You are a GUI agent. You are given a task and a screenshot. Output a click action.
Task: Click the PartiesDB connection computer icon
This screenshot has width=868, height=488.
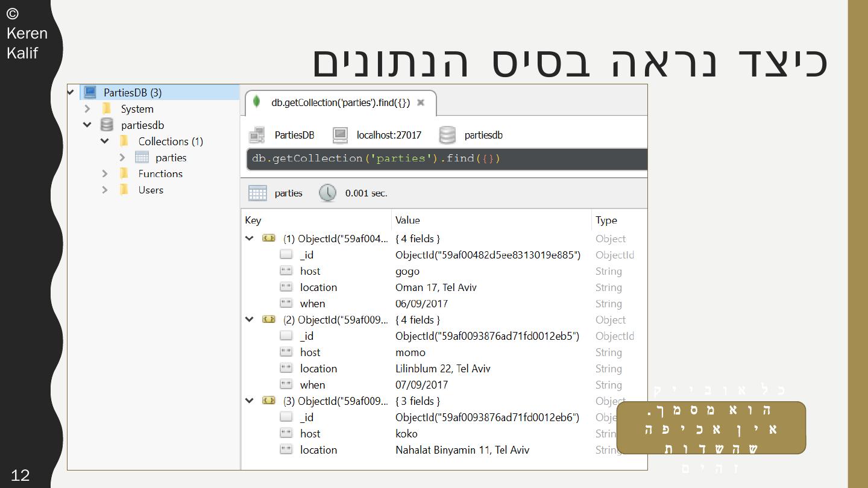coord(90,92)
